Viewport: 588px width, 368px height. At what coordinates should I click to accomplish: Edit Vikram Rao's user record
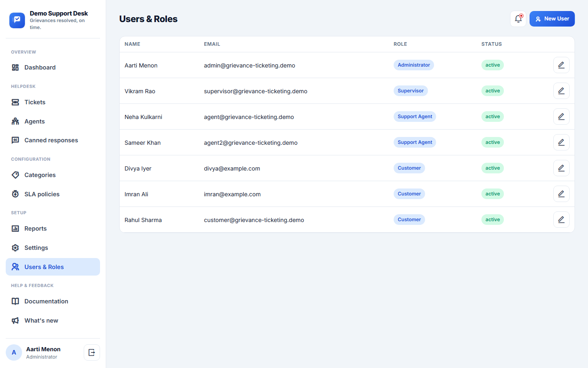point(561,91)
